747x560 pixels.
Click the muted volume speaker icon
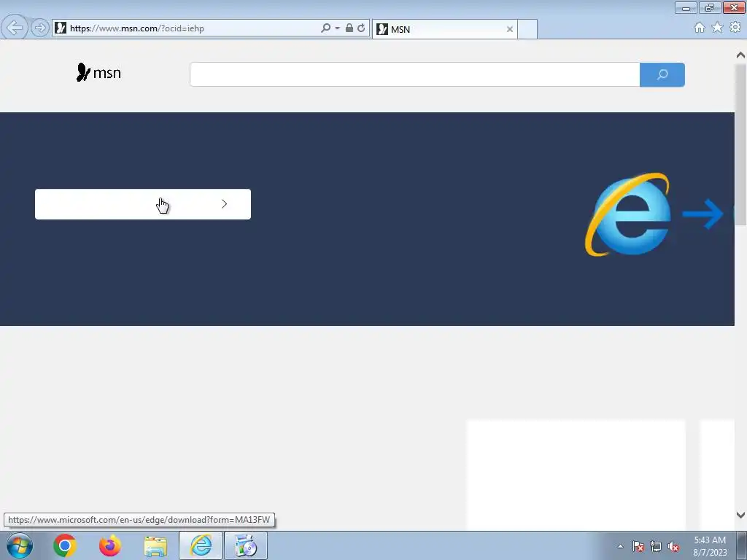click(673, 546)
